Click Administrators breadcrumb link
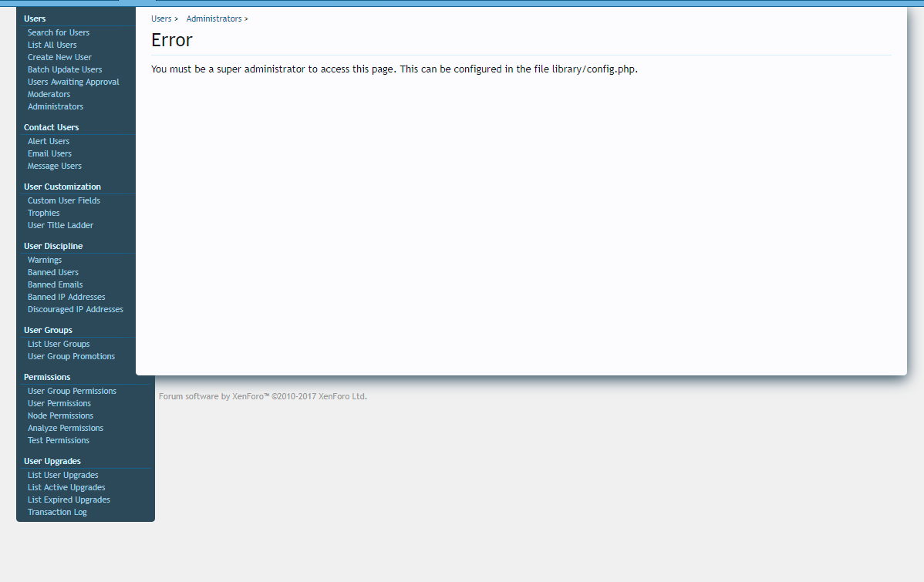The image size is (924, 582). point(214,19)
